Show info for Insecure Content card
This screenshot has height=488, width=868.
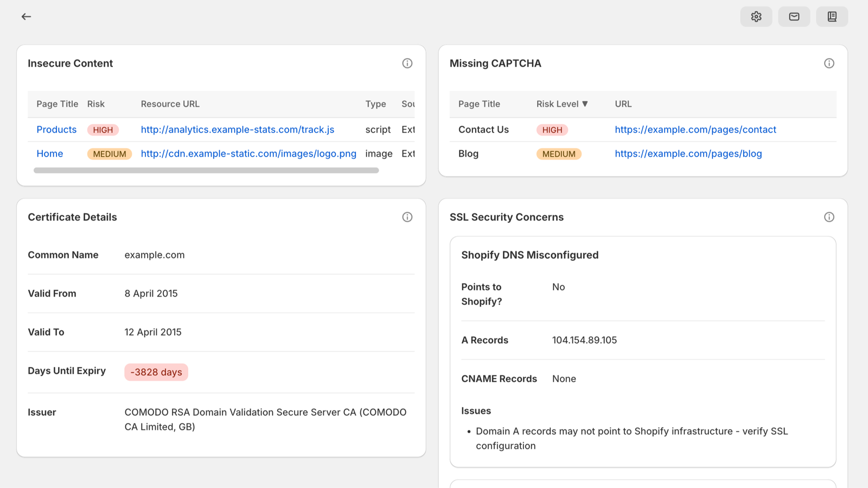click(x=407, y=63)
